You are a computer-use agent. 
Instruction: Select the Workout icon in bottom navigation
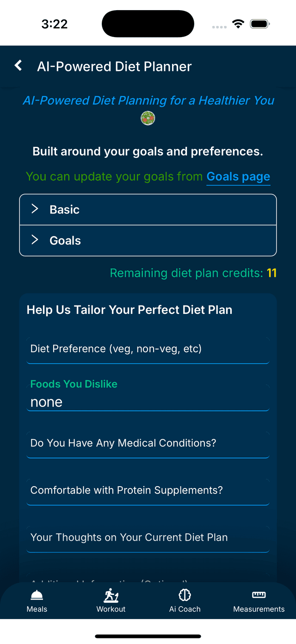(111, 595)
